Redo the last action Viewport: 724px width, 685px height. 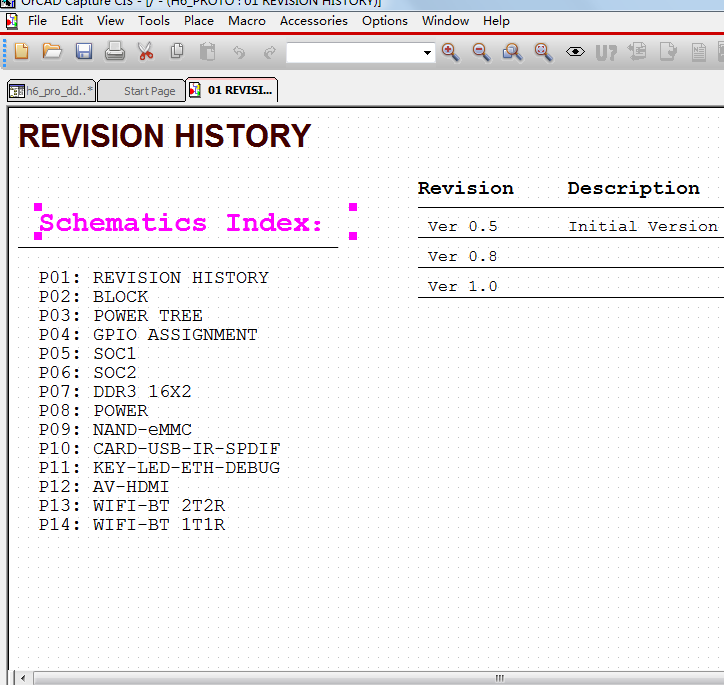[x=270, y=53]
